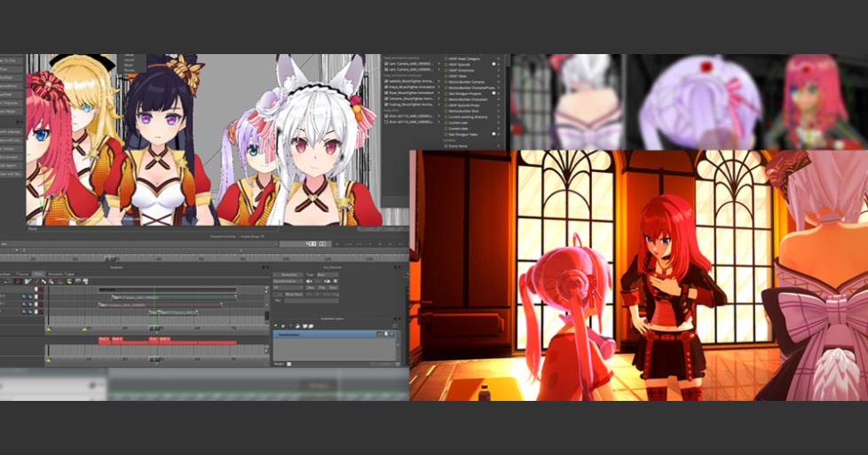Click the white status dot beside HOAP Episode
This screenshot has height=455, width=868.
click(493, 64)
